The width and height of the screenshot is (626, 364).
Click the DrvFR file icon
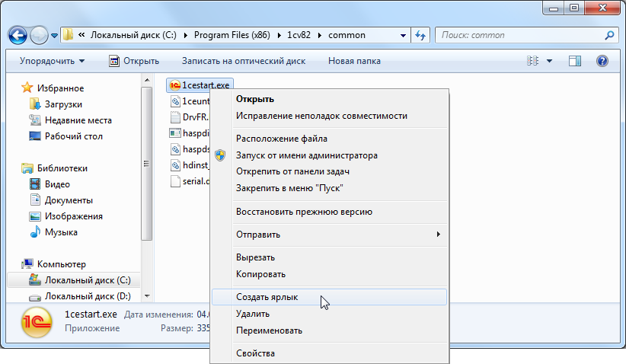pyautogui.click(x=175, y=117)
